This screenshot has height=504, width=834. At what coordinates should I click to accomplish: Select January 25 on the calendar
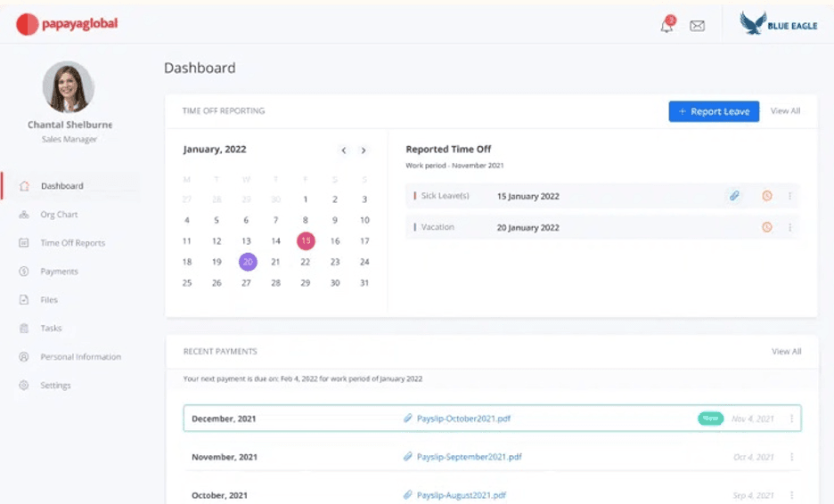[187, 283]
